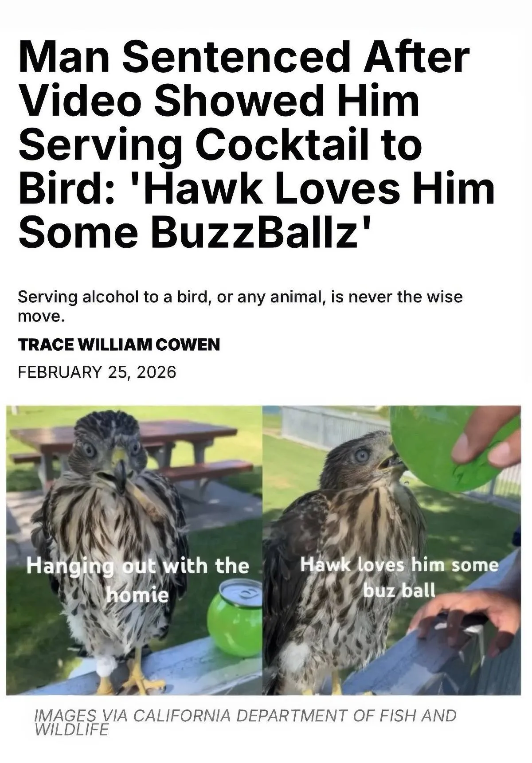Image resolution: width=532 pixels, height=763 pixels.
Task: Click author name Trace William Cowen
Action: point(119,344)
